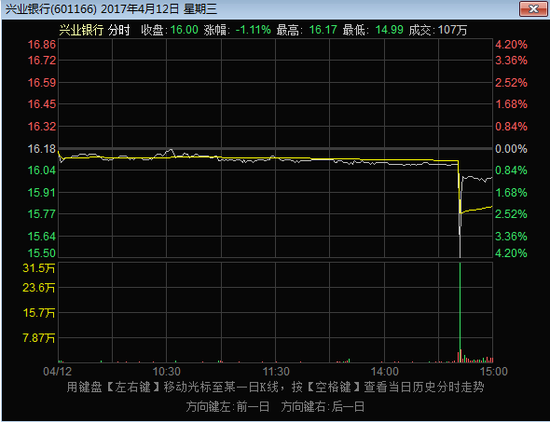Click the 15.91 price axis label

click(x=42, y=193)
